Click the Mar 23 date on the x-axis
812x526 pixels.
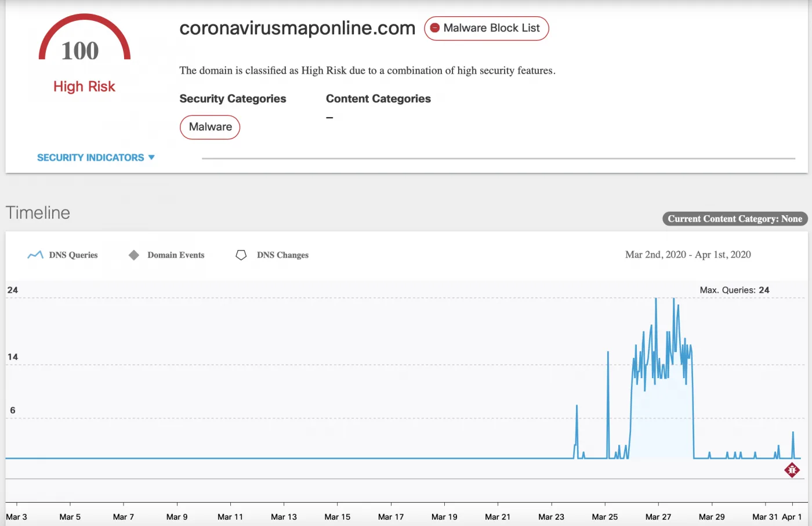click(551, 517)
